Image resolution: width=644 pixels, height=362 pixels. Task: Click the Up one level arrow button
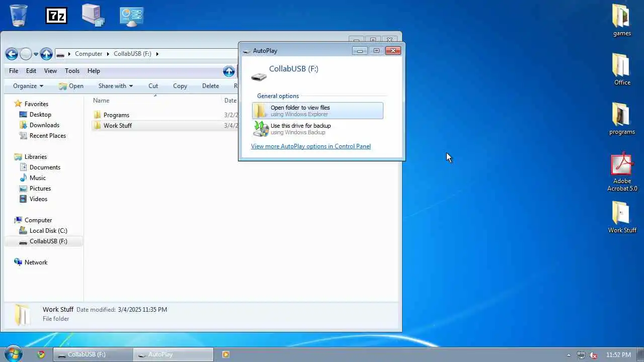click(46, 54)
